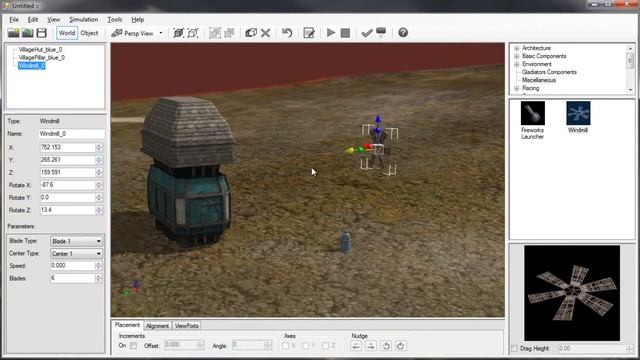Nudge the object left with the arrow icon
The height and width of the screenshot is (360, 640).
click(x=356, y=346)
